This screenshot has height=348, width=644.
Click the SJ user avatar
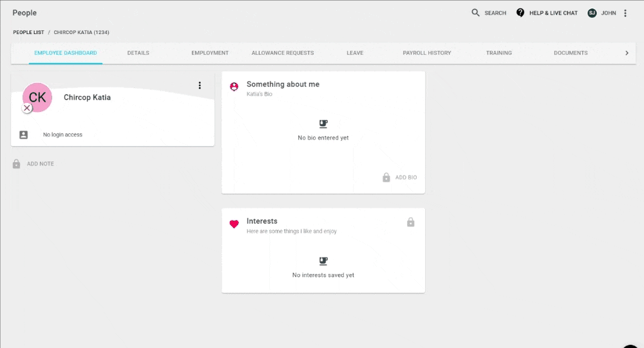click(592, 13)
